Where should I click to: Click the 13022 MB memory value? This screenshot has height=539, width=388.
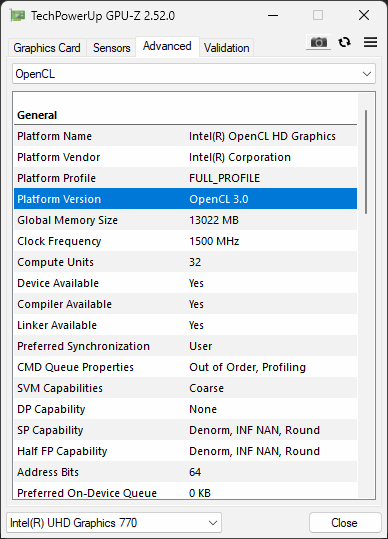(214, 220)
